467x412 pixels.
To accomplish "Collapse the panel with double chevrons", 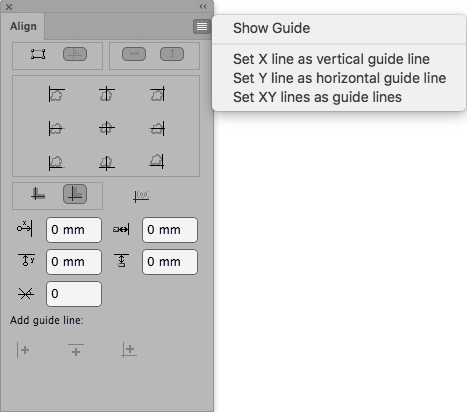I will (x=203, y=6).
